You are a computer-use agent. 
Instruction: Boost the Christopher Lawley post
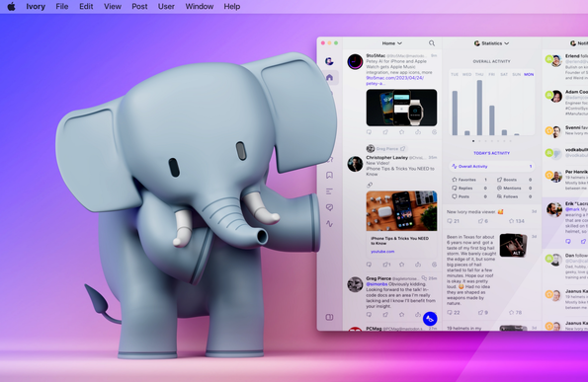385,265
